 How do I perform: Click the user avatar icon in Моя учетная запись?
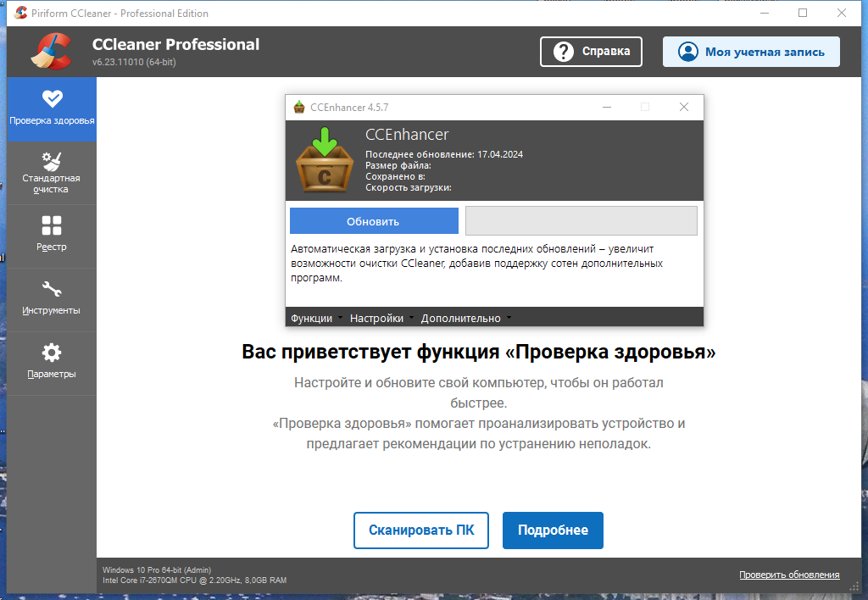click(x=688, y=52)
